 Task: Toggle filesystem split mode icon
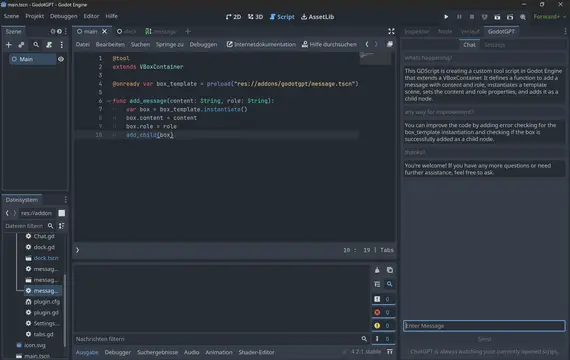tap(62, 213)
